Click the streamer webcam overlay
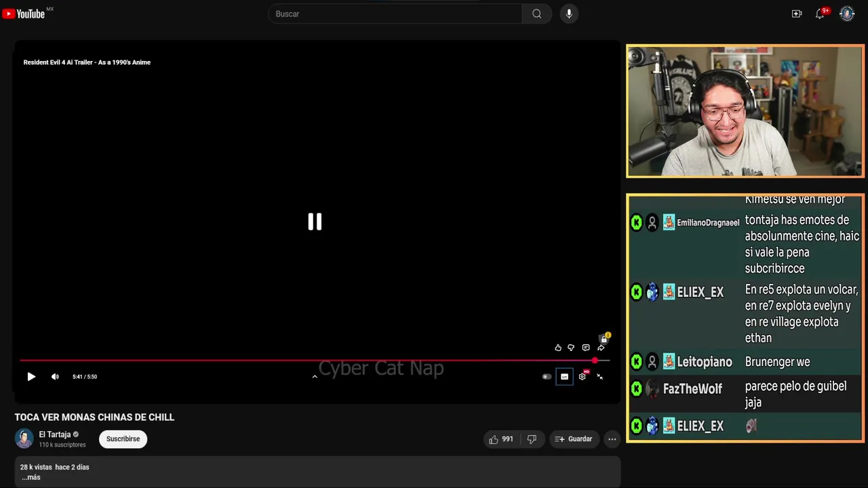Image resolution: width=868 pixels, height=488 pixels. click(745, 111)
